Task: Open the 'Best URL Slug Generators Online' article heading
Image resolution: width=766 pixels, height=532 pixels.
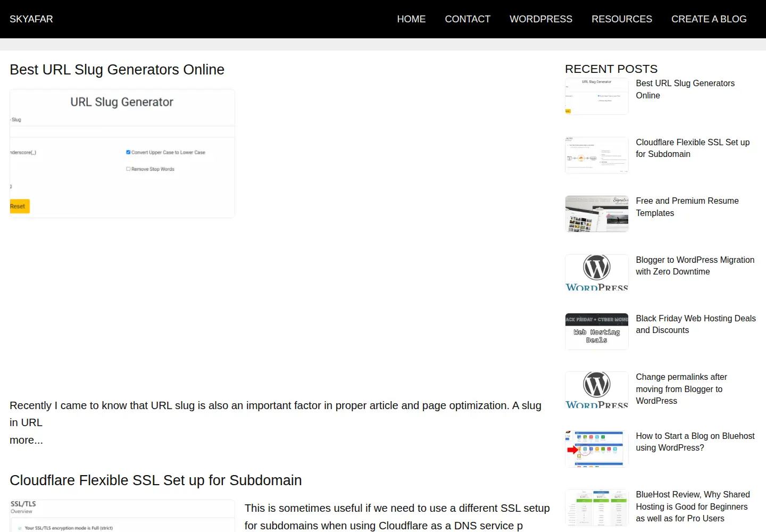Action: [x=117, y=70]
